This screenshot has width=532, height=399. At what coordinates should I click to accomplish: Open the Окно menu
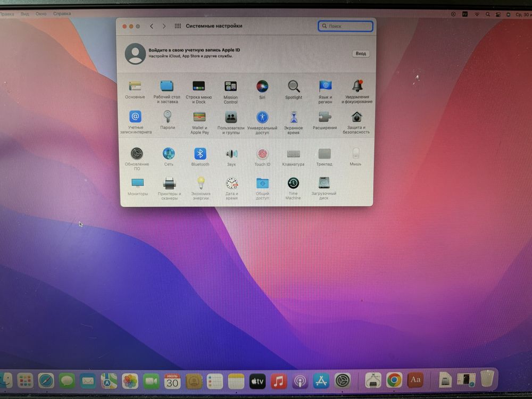(x=41, y=14)
